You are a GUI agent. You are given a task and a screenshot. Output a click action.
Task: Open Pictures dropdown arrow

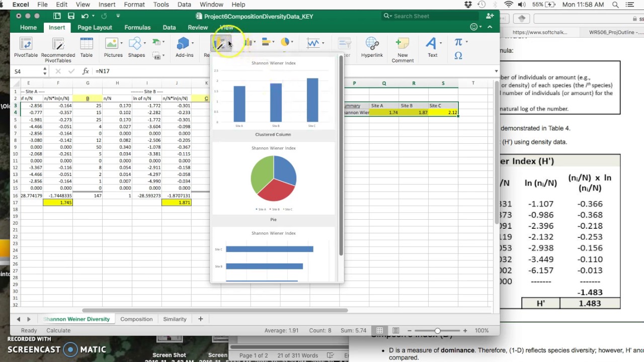pyautogui.click(x=121, y=43)
